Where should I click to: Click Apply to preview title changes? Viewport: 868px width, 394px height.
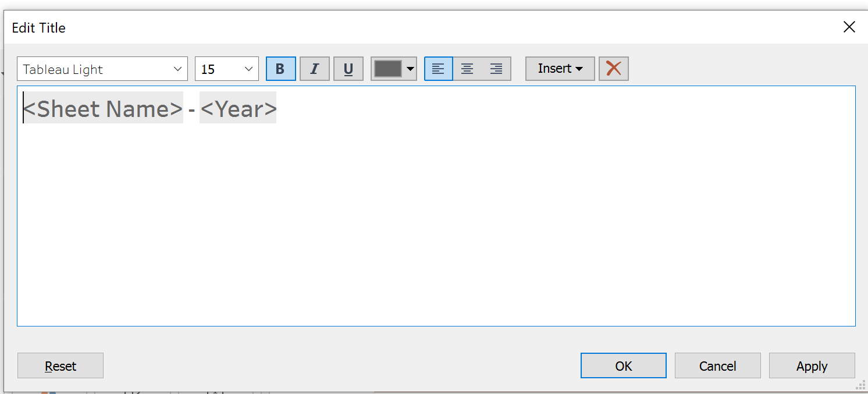point(812,366)
